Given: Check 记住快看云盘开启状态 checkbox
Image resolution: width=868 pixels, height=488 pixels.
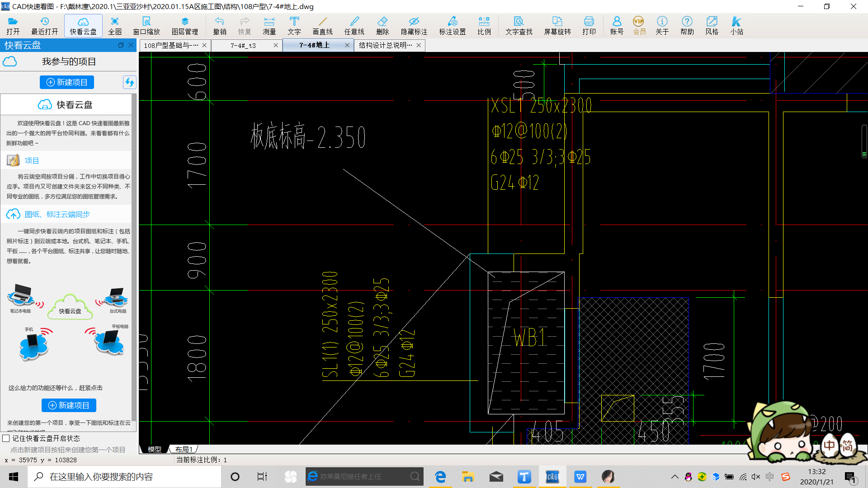Looking at the screenshot, I should (x=6, y=438).
